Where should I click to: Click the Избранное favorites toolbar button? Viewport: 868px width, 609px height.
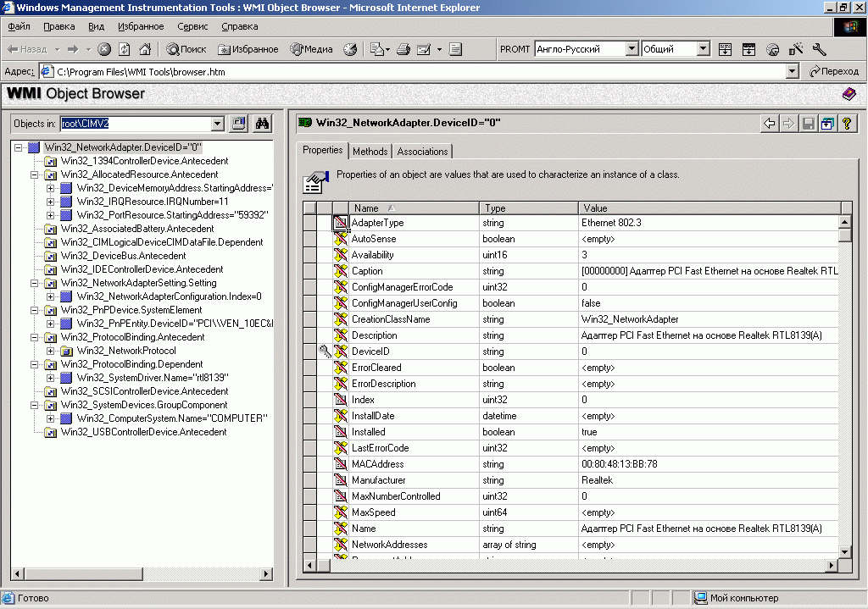(x=248, y=49)
